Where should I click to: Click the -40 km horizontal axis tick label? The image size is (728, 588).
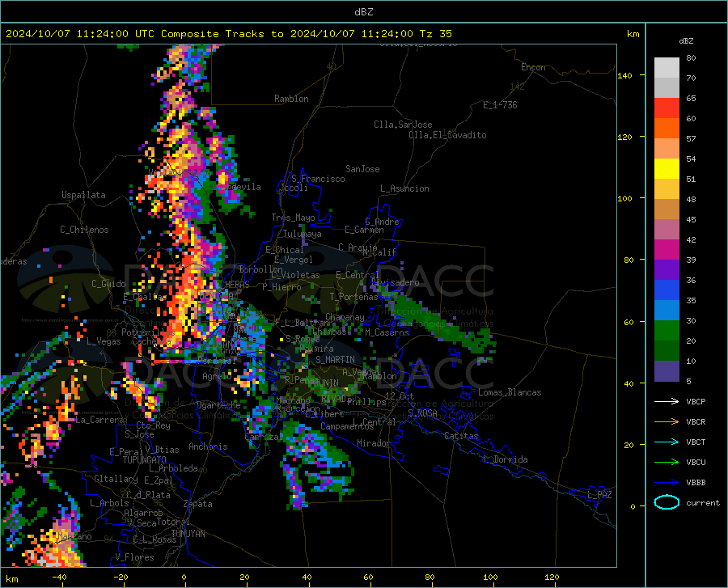[59, 577]
